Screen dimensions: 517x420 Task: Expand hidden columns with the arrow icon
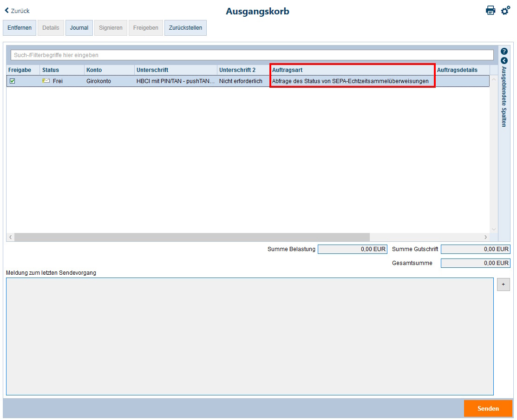tap(504, 61)
